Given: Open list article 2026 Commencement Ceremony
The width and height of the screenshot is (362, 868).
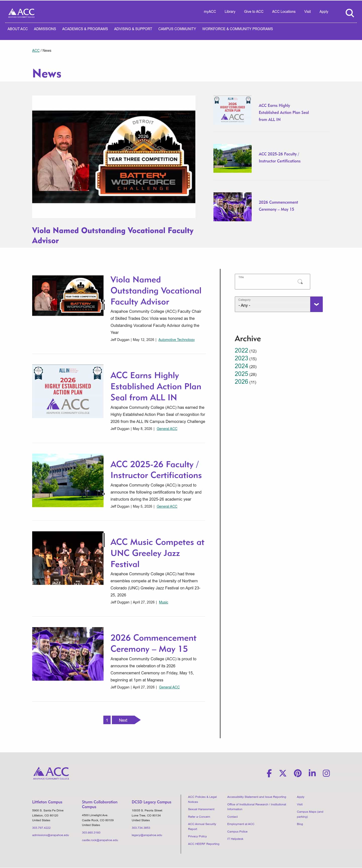Looking at the screenshot, I should [x=153, y=643].
